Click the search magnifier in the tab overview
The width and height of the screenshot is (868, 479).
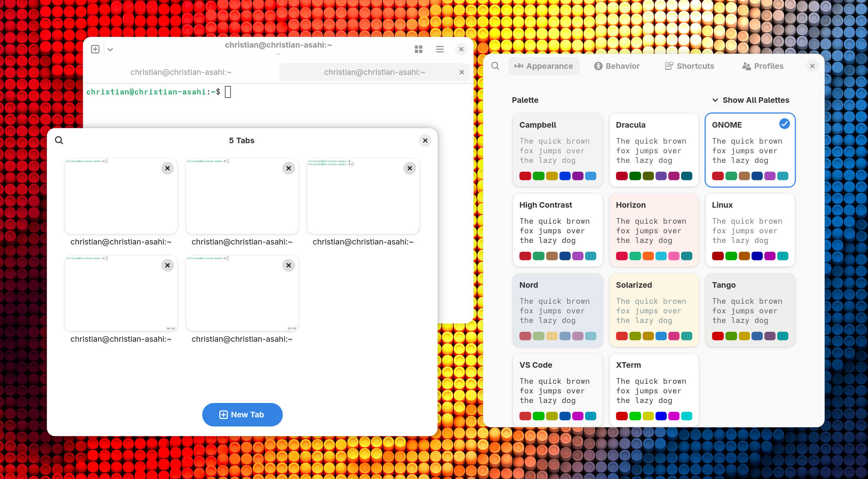pyautogui.click(x=59, y=140)
